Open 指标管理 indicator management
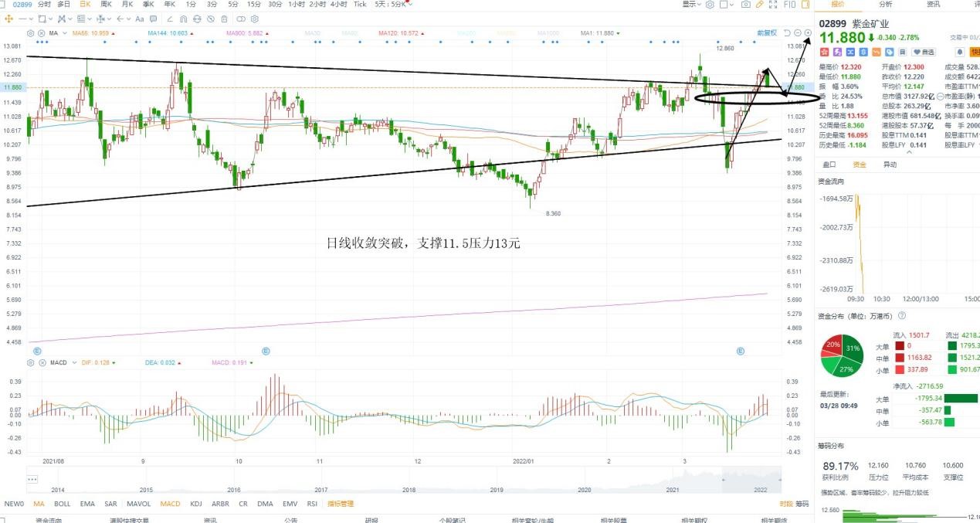This screenshot has width=980, height=523. click(x=341, y=504)
